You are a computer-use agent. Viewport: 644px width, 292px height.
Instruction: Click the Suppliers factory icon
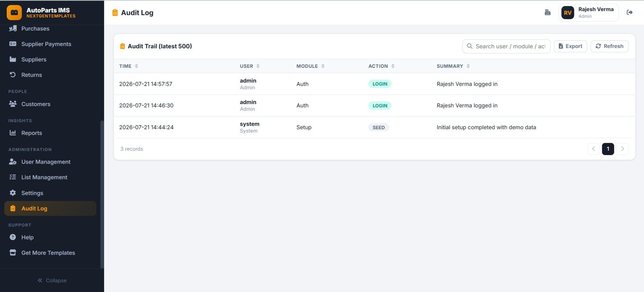tap(13, 59)
